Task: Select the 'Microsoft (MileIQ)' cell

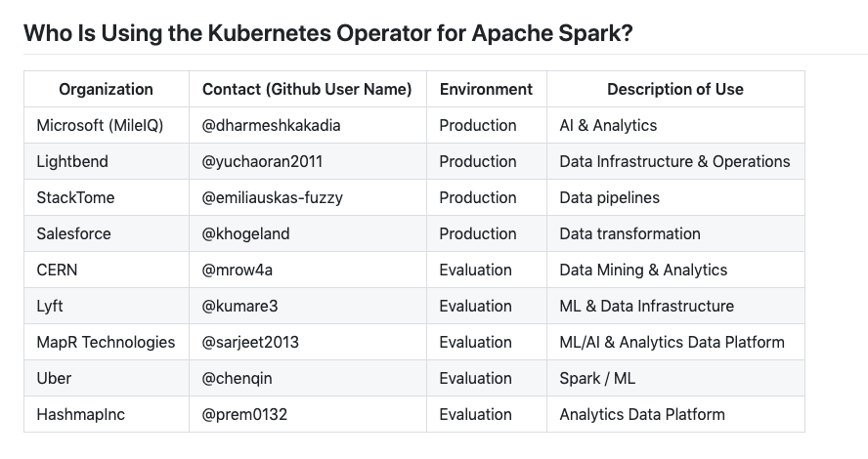Action: tap(107, 126)
